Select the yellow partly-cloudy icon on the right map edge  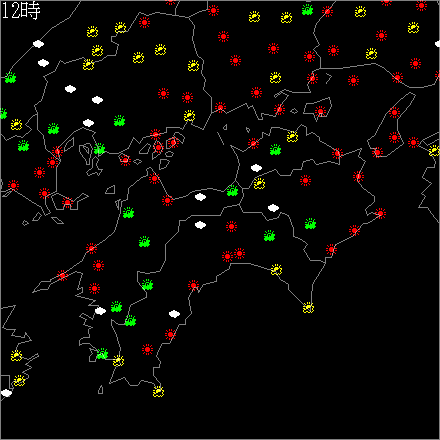coord(434,151)
